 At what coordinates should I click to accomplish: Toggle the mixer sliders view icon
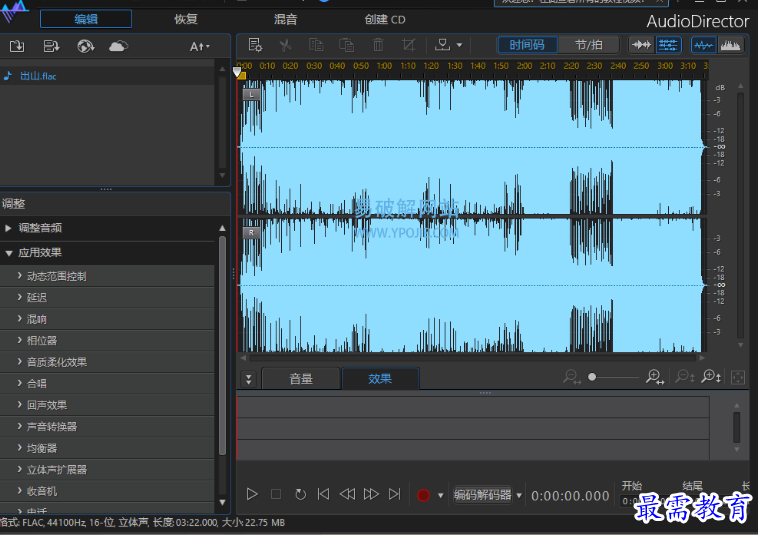(668, 45)
